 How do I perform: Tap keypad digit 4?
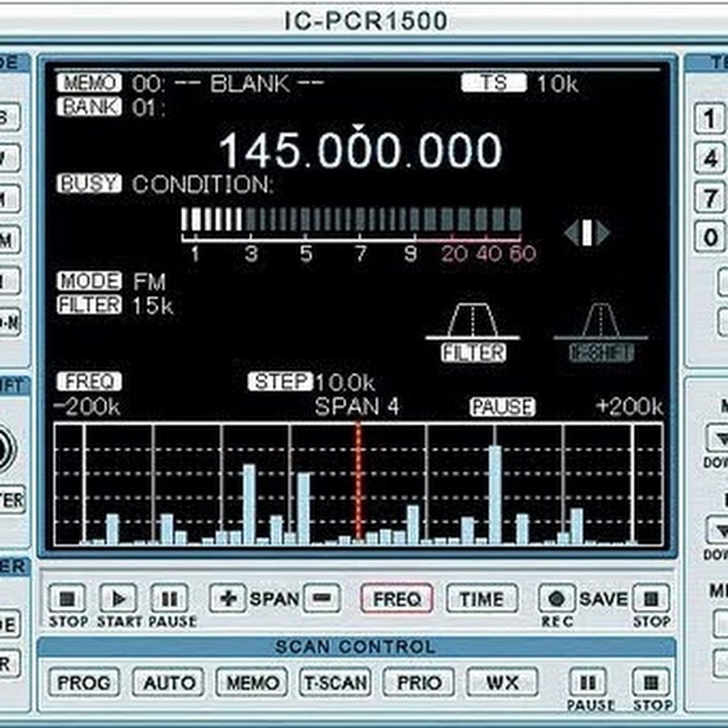tap(710, 159)
